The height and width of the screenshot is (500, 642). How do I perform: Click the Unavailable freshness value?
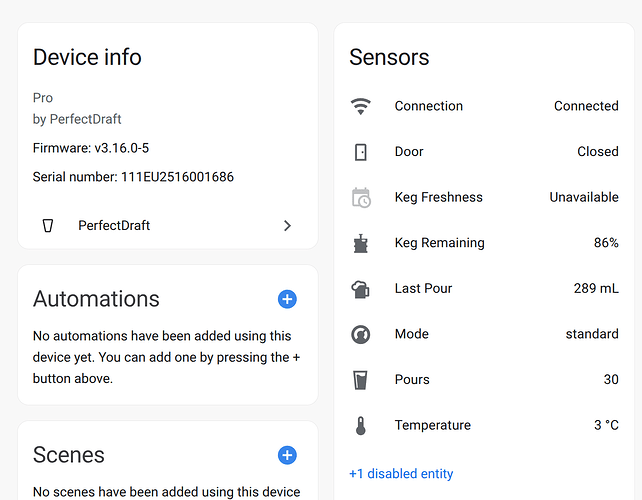(584, 197)
